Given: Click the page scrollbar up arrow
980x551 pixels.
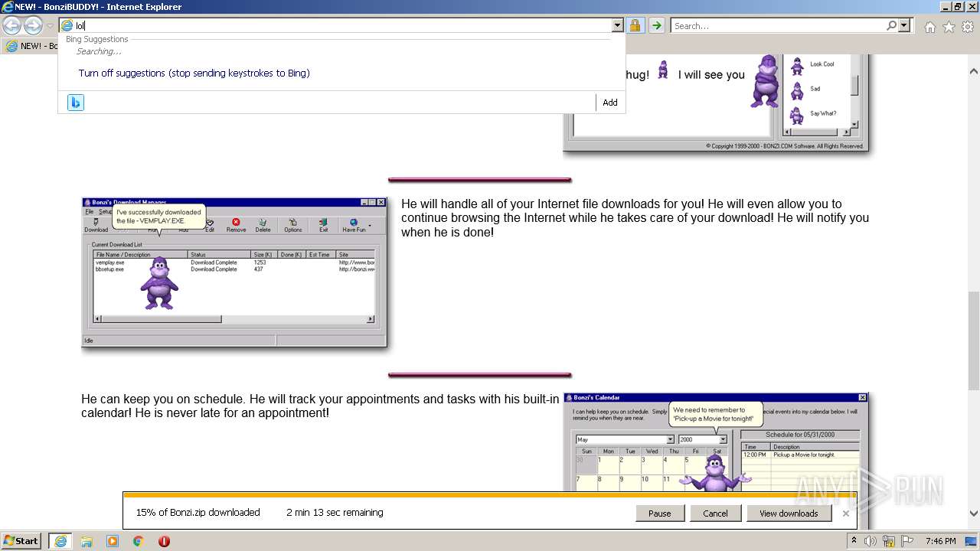Looking at the screenshot, I should coord(973,70).
